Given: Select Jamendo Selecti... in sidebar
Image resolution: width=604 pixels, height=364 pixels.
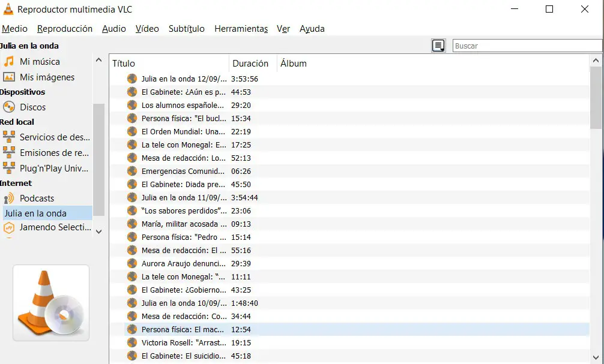Looking at the screenshot, I should tap(55, 227).
